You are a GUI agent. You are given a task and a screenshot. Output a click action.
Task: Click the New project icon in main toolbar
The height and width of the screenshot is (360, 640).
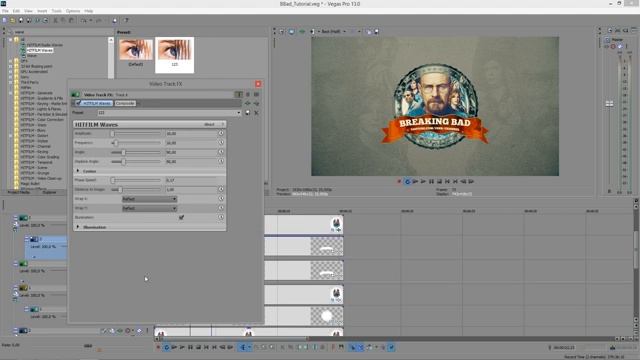(x=4, y=20)
